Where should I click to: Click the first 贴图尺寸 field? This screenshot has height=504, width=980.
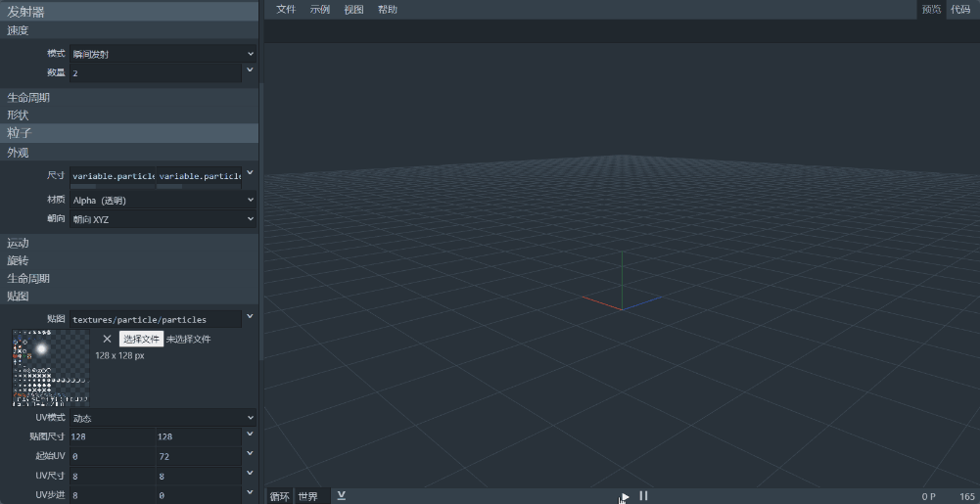(113, 436)
